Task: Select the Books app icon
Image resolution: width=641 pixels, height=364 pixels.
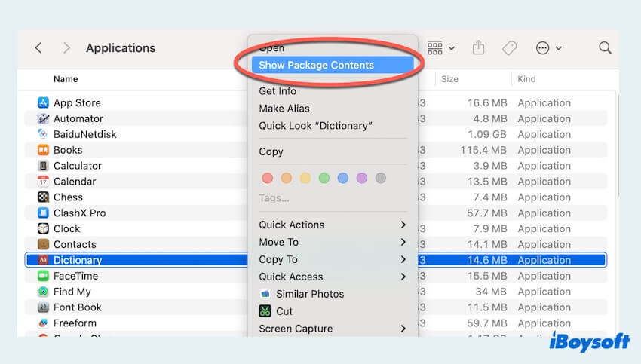Action: pyautogui.click(x=43, y=150)
